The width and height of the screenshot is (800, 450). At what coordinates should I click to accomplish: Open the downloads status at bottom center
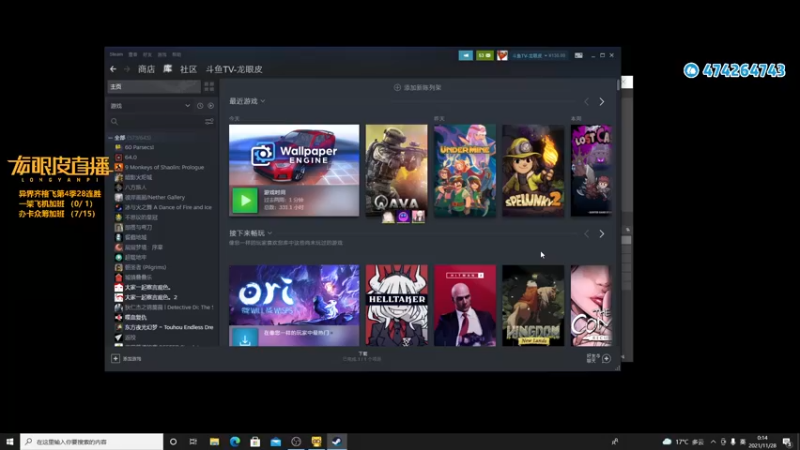point(362,356)
